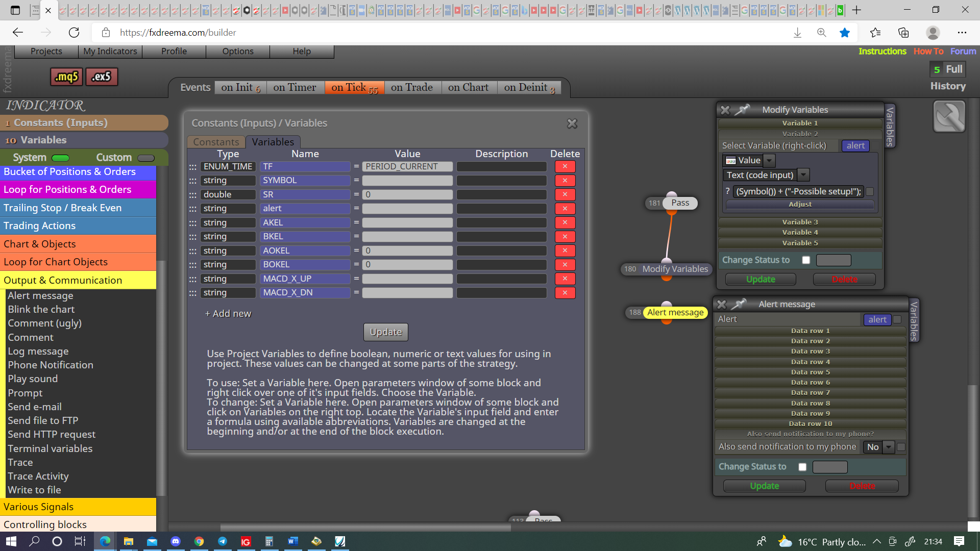This screenshot has height=551, width=980.
Task: Open the on Init events tab
Action: coord(240,88)
